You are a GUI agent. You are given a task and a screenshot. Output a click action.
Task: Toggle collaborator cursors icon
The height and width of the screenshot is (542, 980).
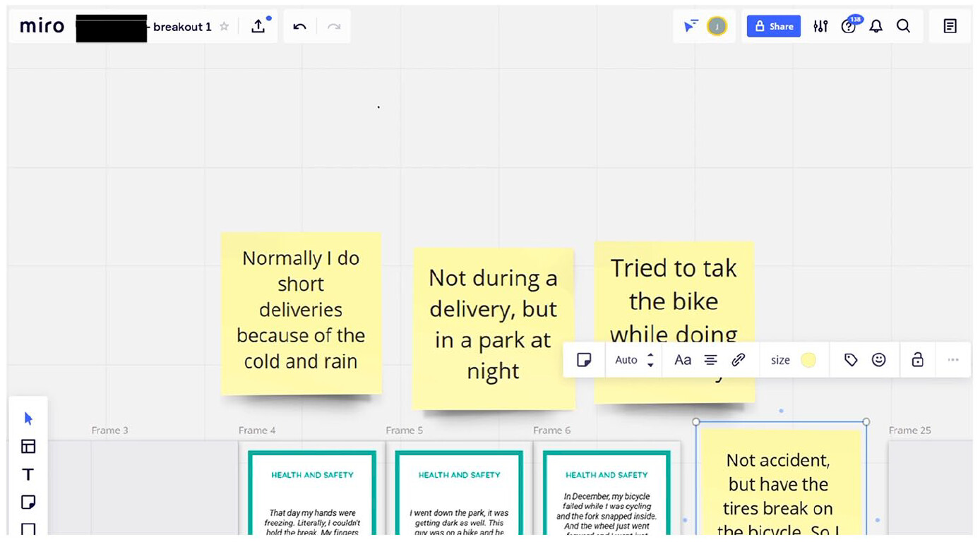691,26
